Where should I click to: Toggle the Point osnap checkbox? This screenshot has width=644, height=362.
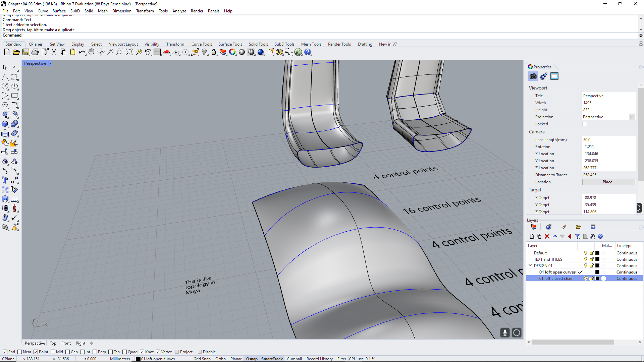[36, 352]
